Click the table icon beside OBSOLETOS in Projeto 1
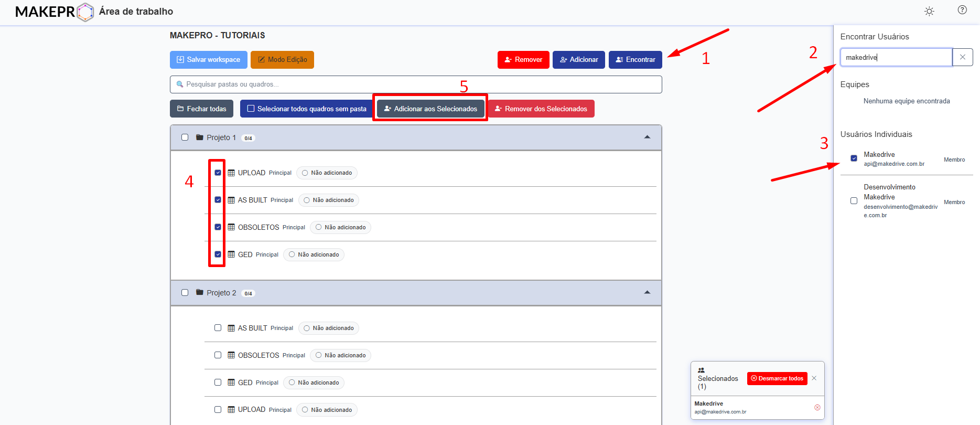This screenshot has width=980, height=425. click(x=231, y=227)
